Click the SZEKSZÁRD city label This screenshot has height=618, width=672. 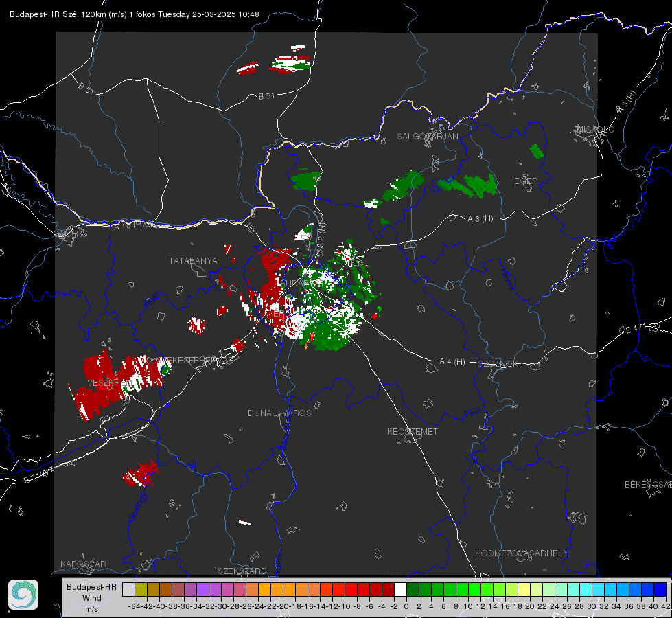coord(242,571)
